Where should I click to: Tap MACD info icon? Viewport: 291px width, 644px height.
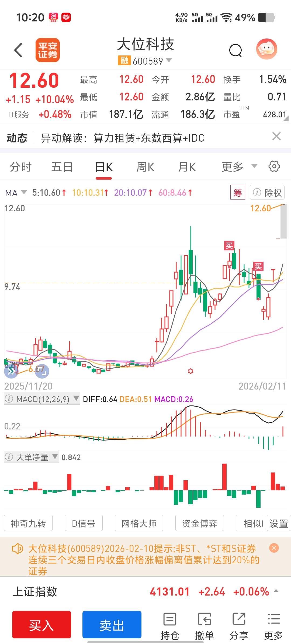point(9,399)
